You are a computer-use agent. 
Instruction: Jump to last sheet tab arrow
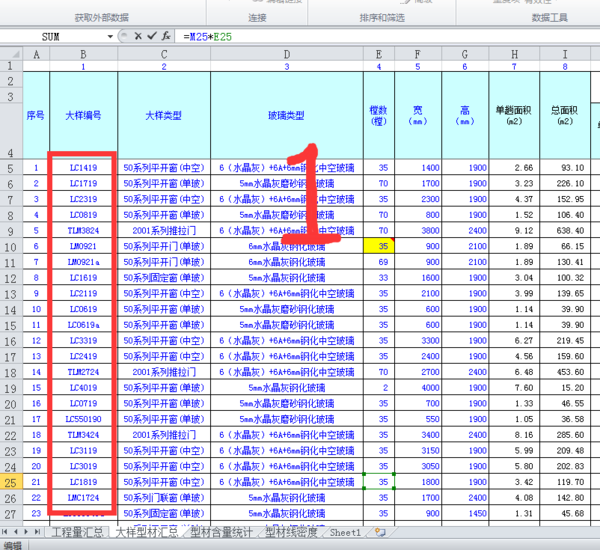click(37, 532)
